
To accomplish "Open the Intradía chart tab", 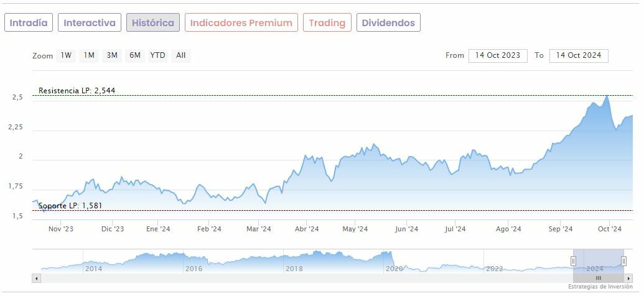I will point(29,23).
